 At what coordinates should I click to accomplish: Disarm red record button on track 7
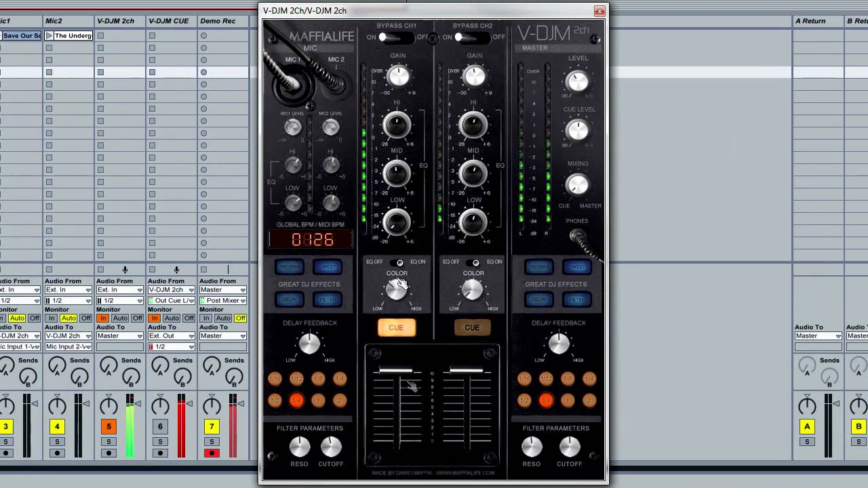[212, 453]
